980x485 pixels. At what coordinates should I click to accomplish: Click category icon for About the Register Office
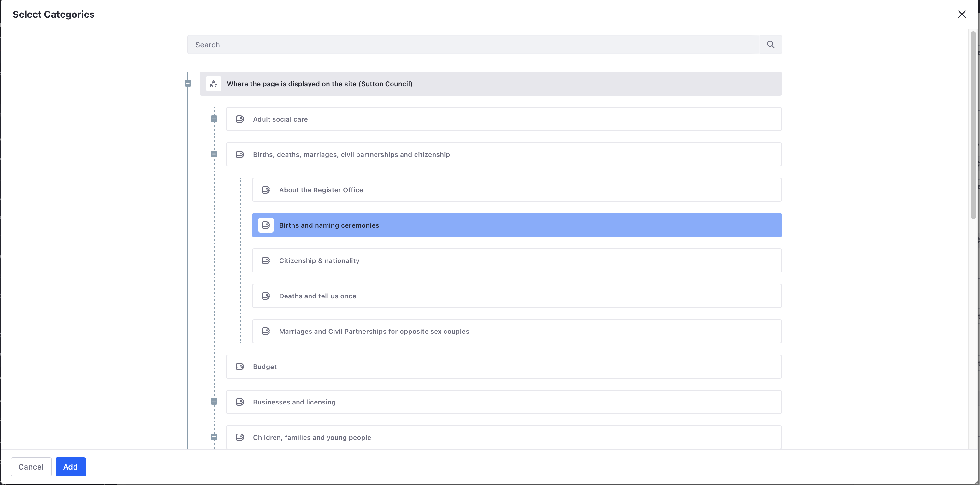[x=266, y=190]
